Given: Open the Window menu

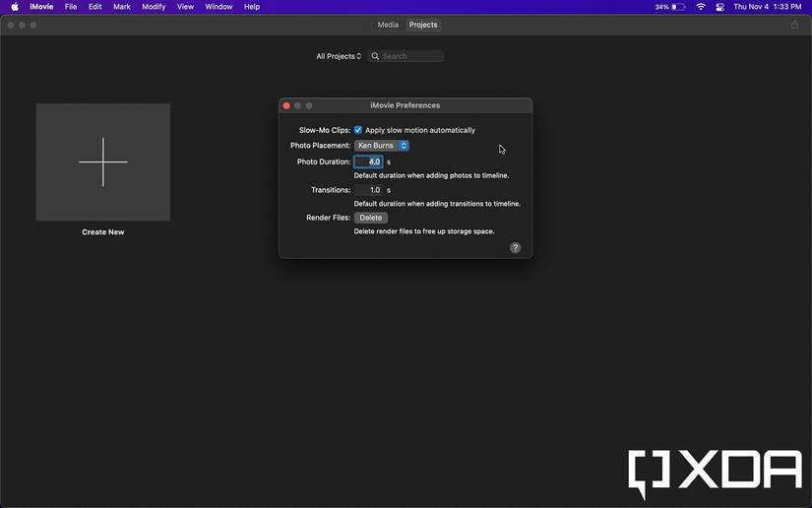Looking at the screenshot, I should point(219,7).
